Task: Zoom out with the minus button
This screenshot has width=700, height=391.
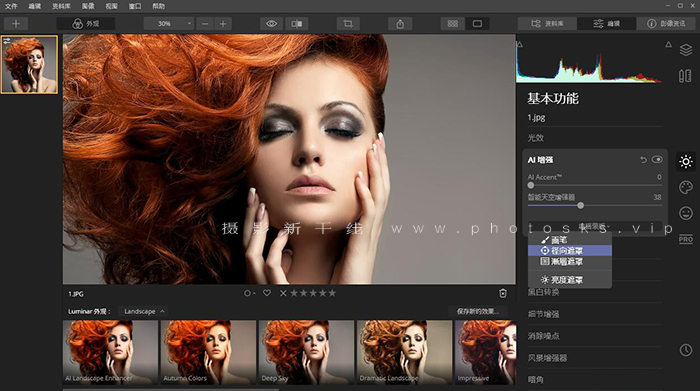Action: pyautogui.click(x=205, y=24)
